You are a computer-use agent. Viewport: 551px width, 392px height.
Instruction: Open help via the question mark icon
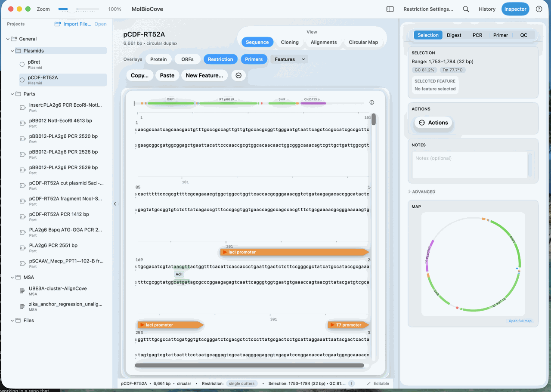coord(539,9)
